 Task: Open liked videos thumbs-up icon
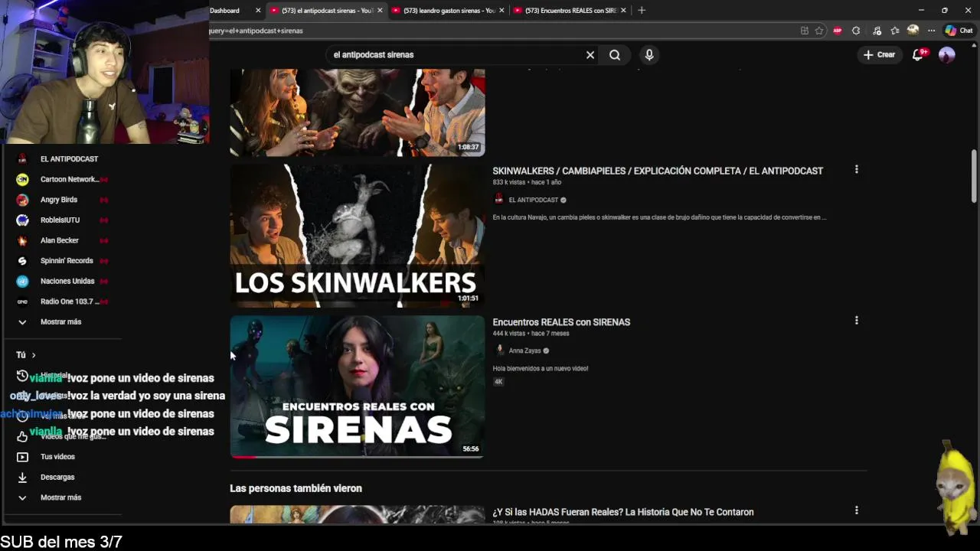[x=22, y=436]
